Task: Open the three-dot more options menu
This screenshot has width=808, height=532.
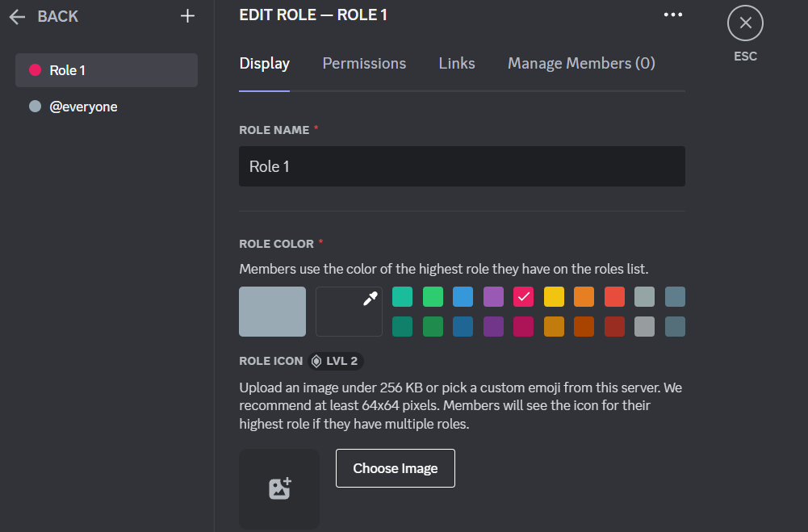Action: click(672, 15)
